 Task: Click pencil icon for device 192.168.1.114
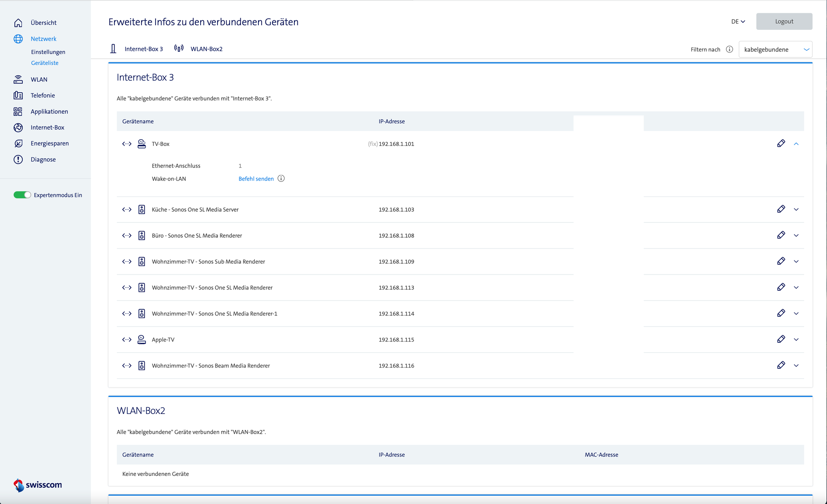click(781, 313)
